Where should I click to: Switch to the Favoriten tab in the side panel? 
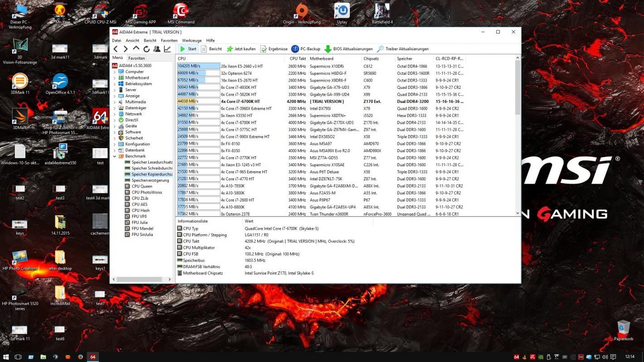click(x=136, y=58)
